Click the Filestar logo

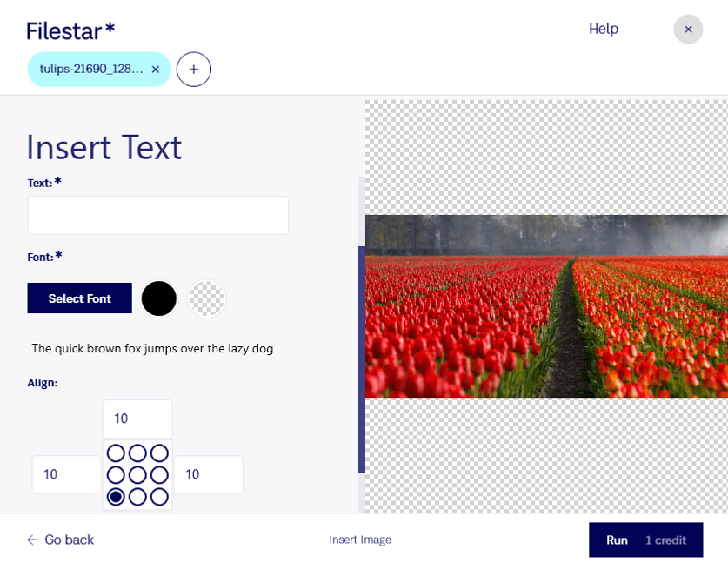70,31
